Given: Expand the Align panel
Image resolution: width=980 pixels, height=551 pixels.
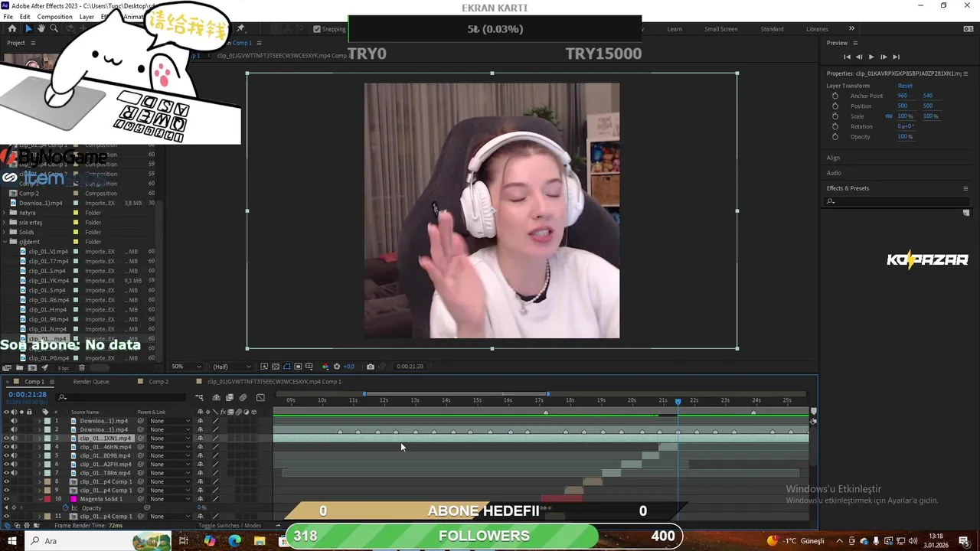Looking at the screenshot, I should pos(833,158).
